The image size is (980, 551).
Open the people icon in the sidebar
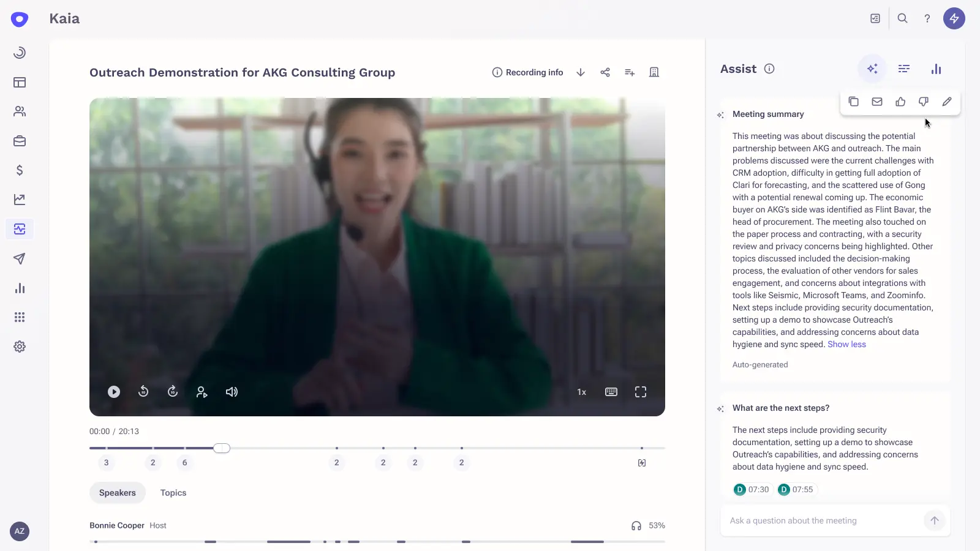(x=20, y=111)
